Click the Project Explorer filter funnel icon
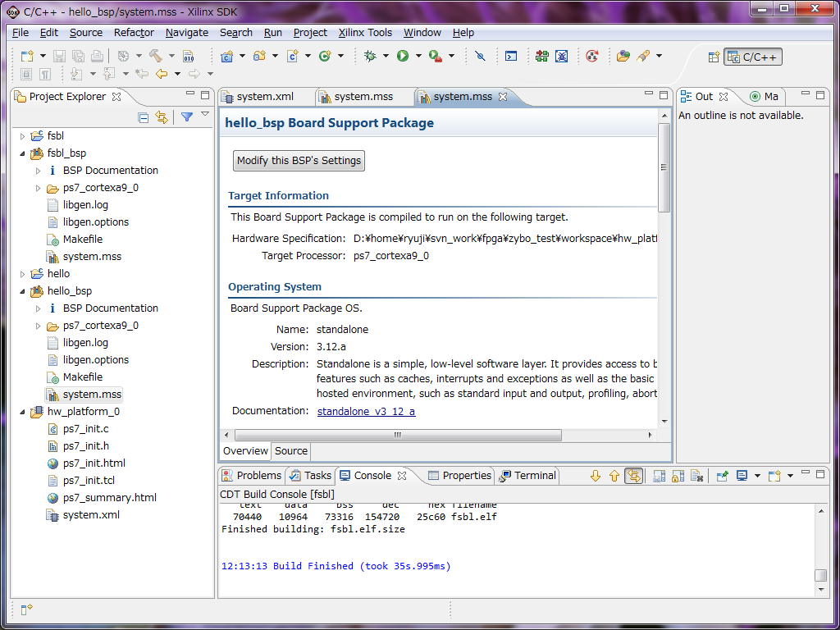This screenshot has width=840, height=630. pos(186,116)
